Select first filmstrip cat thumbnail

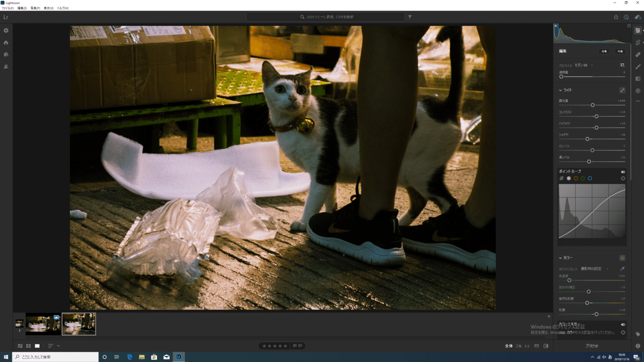tap(43, 324)
